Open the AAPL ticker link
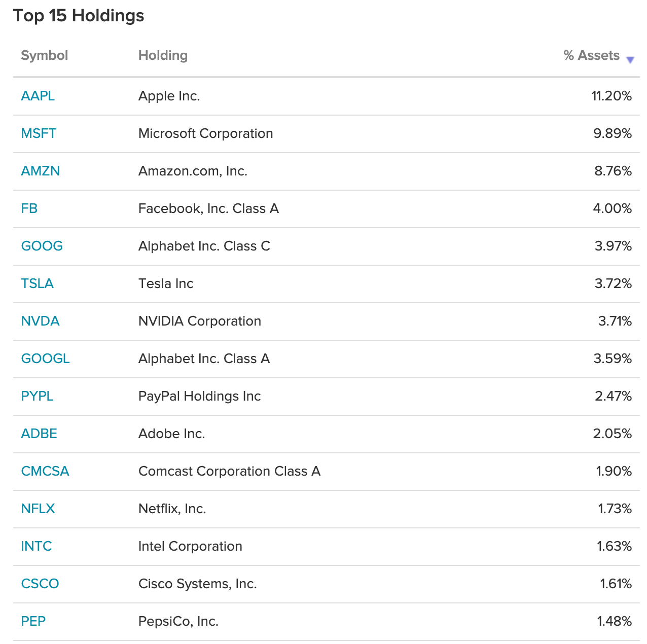This screenshot has height=644, width=647. [x=38, y=96]
